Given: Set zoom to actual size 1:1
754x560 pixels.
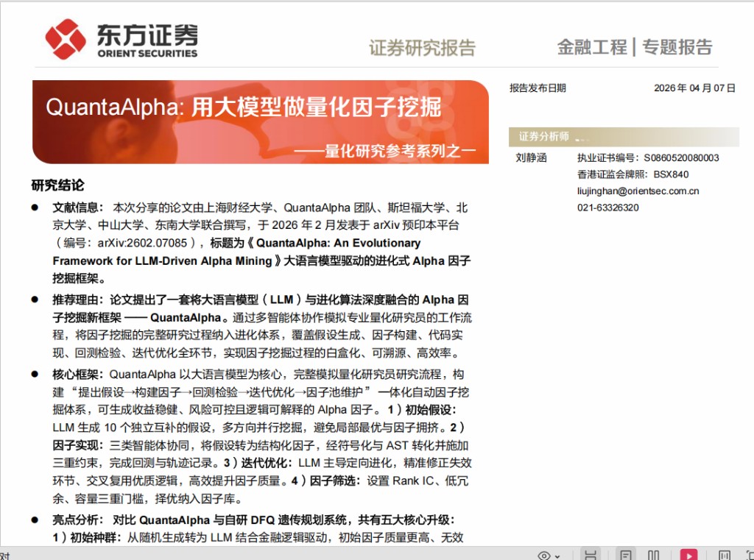Looking at the screenshot, I should (725, 555).
